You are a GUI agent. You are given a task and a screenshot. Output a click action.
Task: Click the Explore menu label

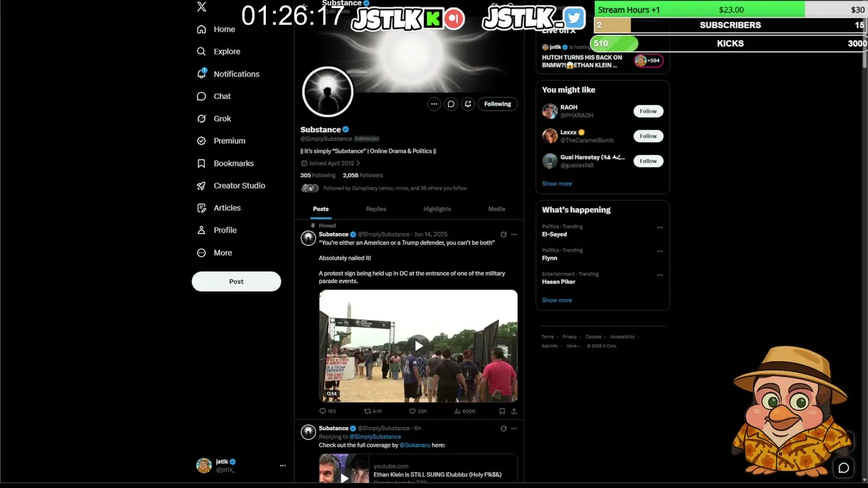tap(227, 52)
